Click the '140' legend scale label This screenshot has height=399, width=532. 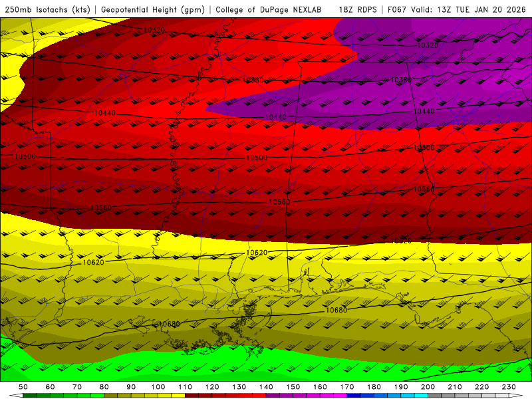pyautogui.click(x=266, y=387)
